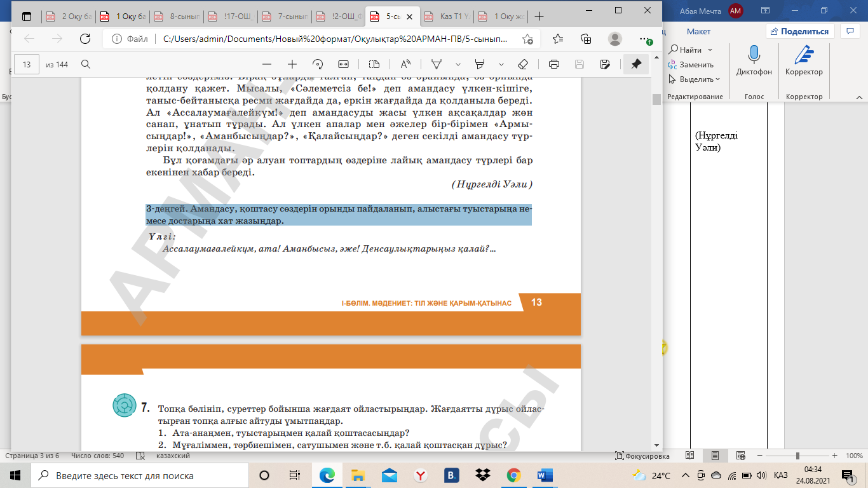This screenshot has height=488, width=868.
Task: Open File Explorer from taskbar
Action: (358, 475)
